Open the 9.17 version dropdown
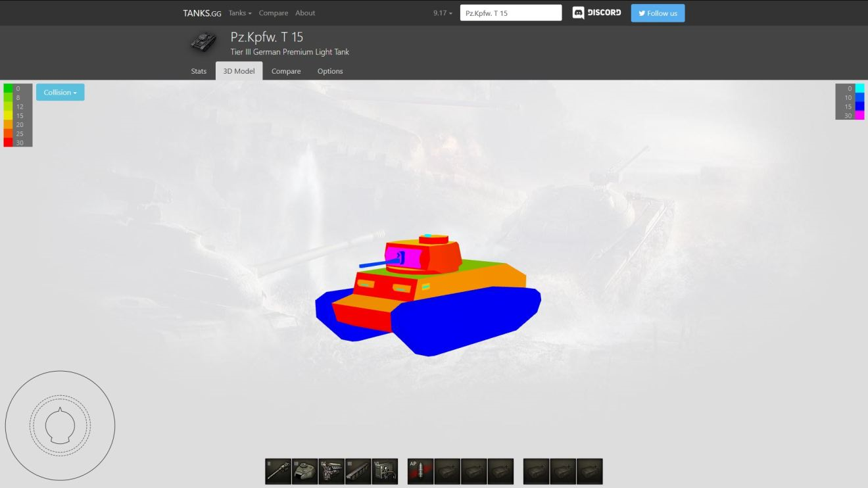The image size is (868, 488). [x=443, y=13]
